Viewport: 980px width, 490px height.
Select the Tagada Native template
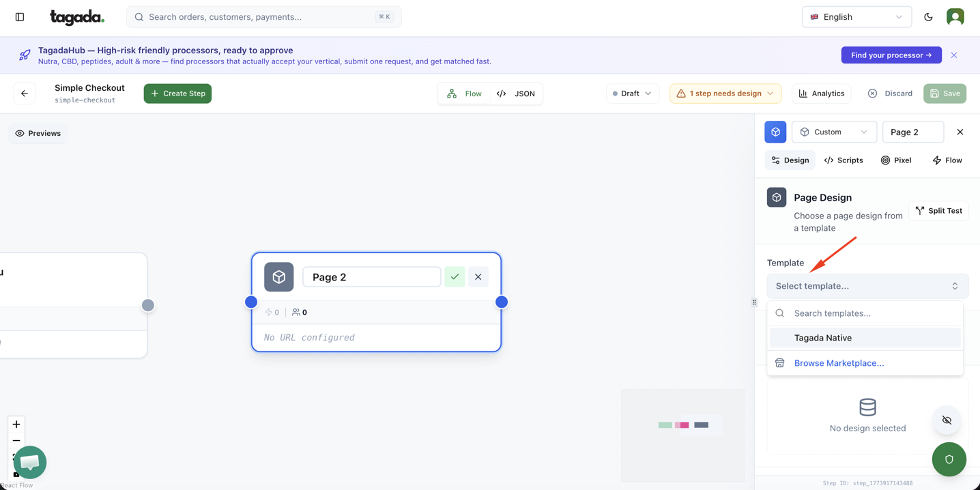[822, 338]
